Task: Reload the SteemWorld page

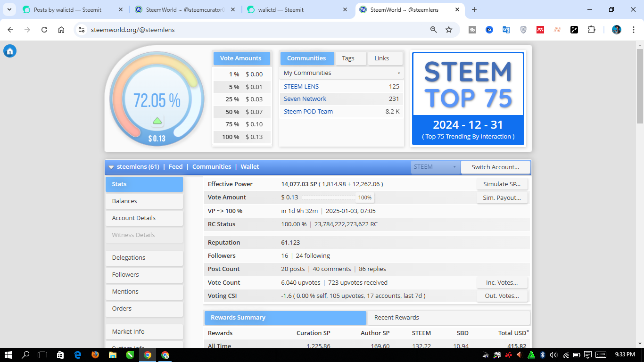Action: click(44, 30)
